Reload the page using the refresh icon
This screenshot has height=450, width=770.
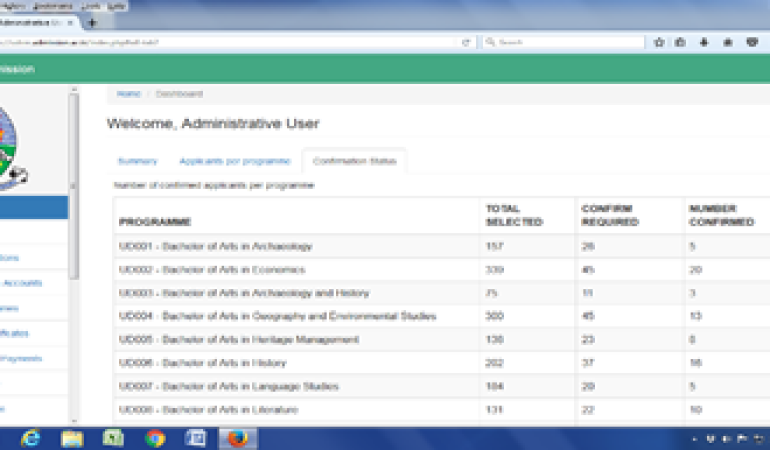click(x=466, y=43)
